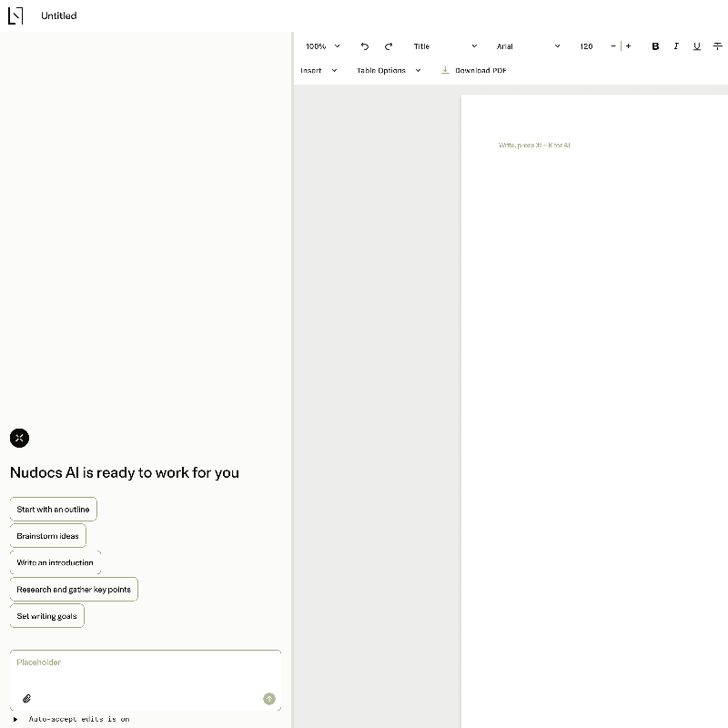Expand the Auto-accept edits disclosure triangle
Viewport: 728px width, 728px height.
pyautogui.click(x=15, y=719)
